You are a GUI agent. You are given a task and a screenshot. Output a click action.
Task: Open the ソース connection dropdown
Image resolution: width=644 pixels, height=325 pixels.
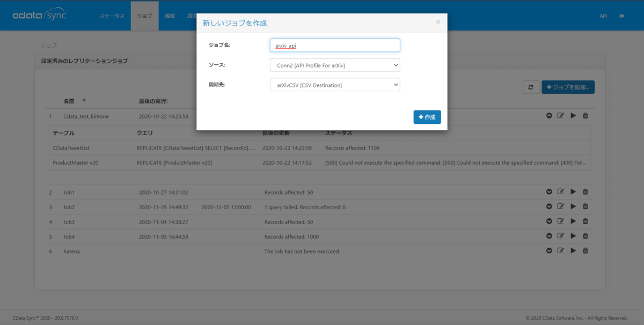[335, 65]
